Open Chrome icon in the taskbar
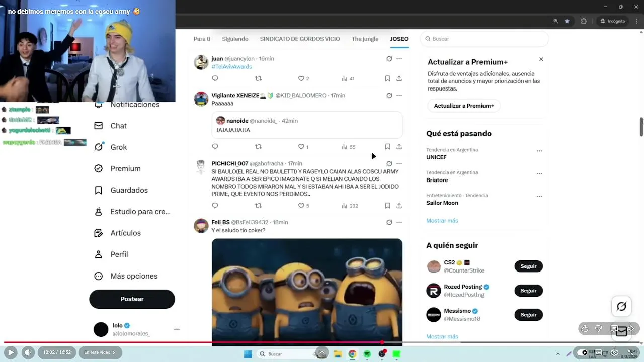Viewport: 644px width, 362px height. [352, 354]
